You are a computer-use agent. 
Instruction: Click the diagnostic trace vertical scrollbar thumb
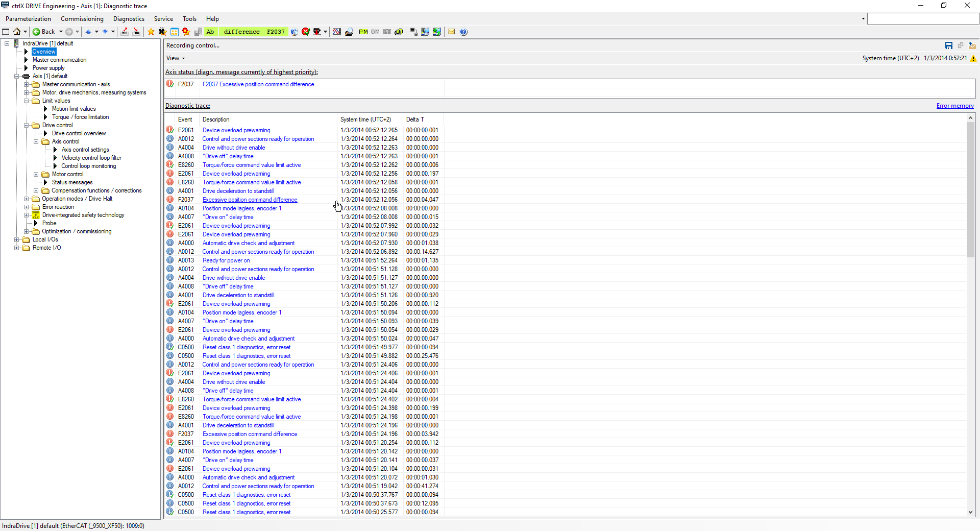tap(970, 189)
